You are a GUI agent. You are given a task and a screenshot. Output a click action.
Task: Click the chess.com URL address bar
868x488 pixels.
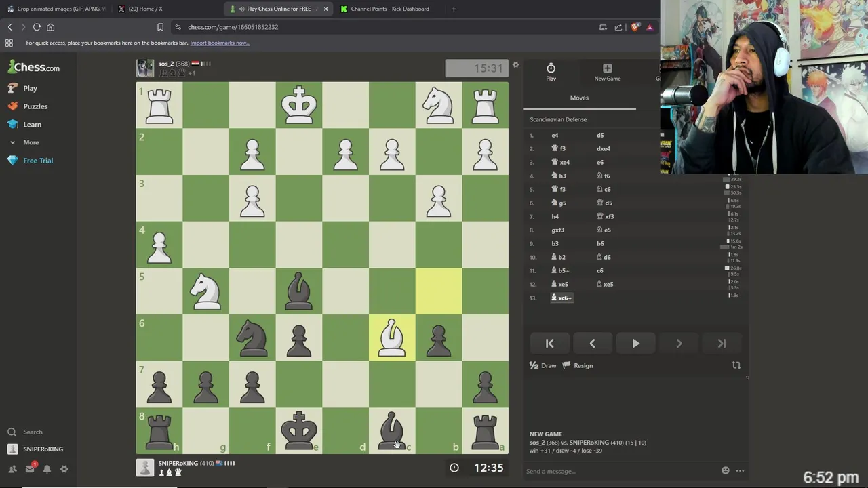tap(233, 27)
